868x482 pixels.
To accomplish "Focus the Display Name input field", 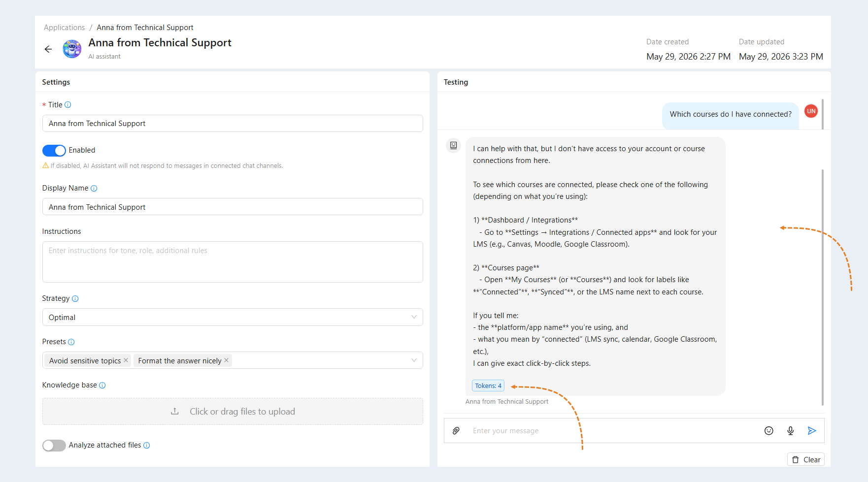I will (x=233, y=207).
